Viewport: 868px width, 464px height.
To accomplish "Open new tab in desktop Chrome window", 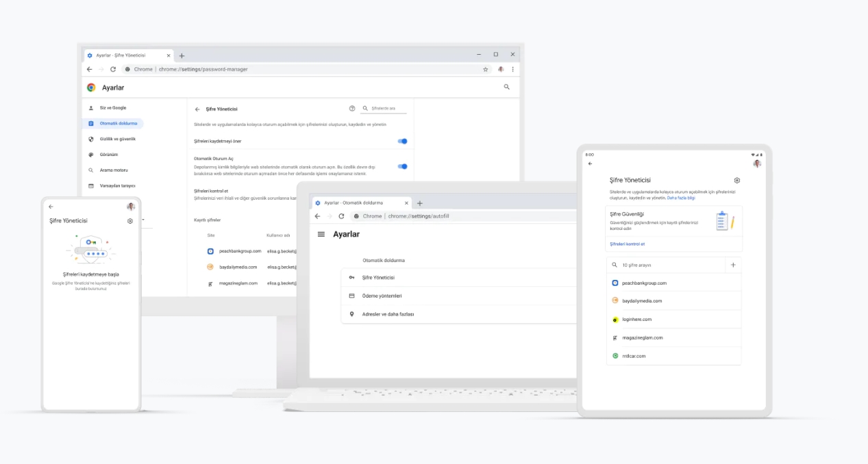I will [182, 55].
